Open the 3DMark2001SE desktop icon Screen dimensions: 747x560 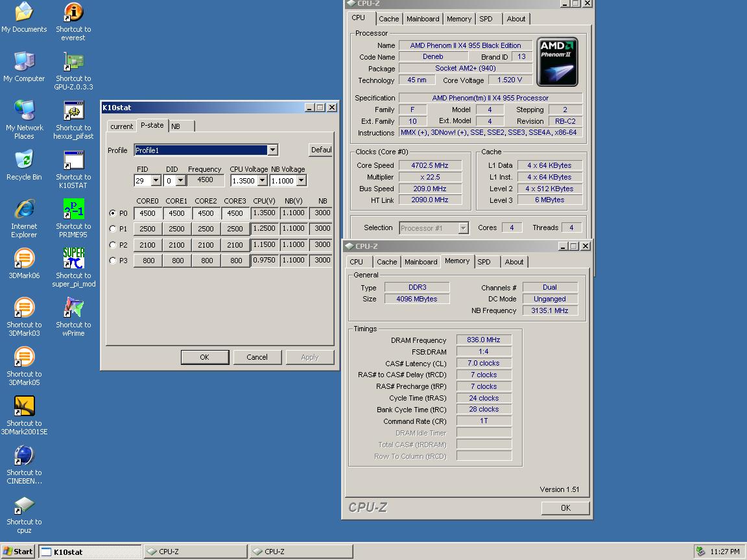point(24,407)
